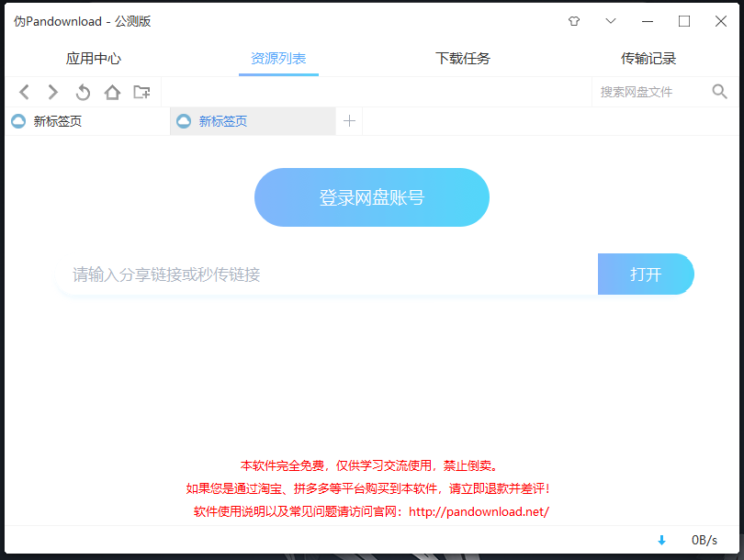Switch to 应用中心 tab

pyautogui.click(x=94, y=59)
